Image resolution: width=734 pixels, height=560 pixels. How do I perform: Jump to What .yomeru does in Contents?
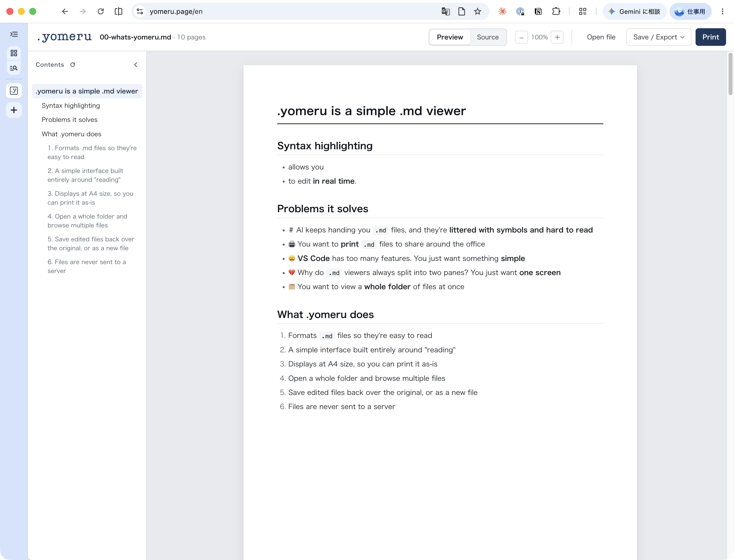[x=71, y=134]
